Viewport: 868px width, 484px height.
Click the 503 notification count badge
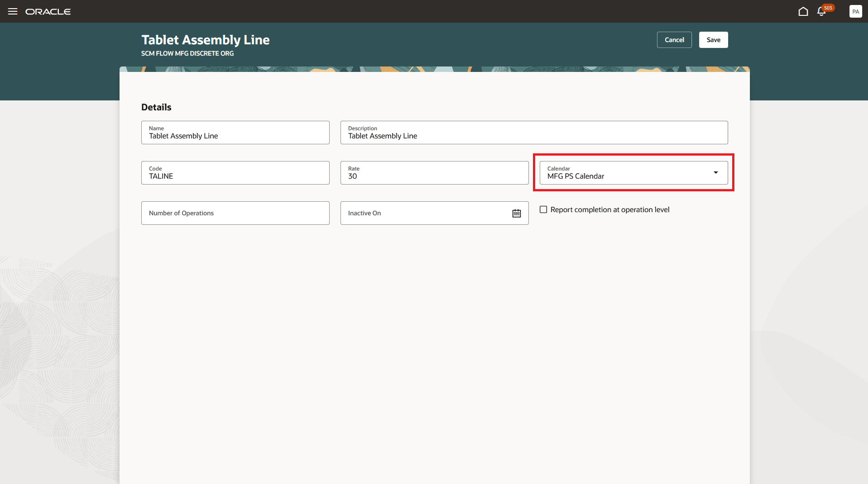coord(828,8)
